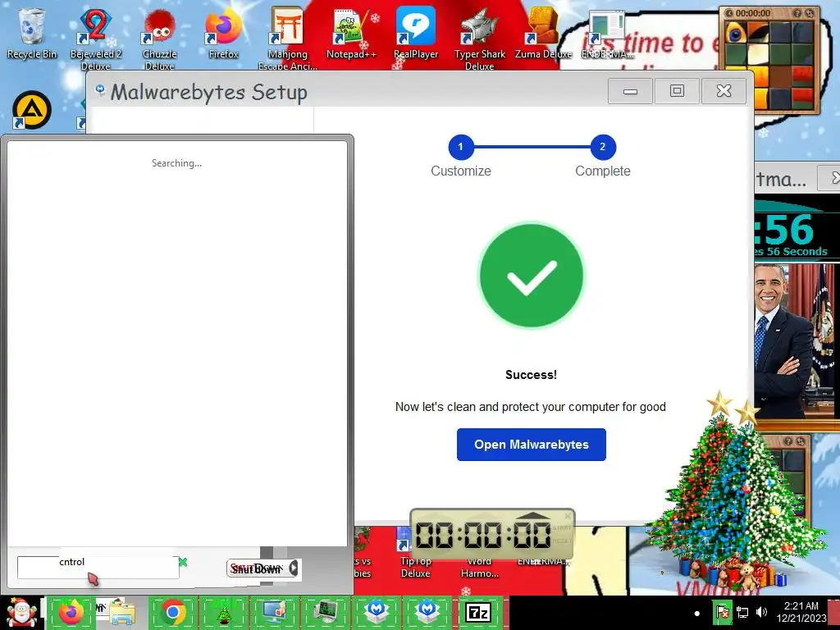Open RealPlayer desktop shortcut
Viewport: 840px width, 630px height.
416,33
